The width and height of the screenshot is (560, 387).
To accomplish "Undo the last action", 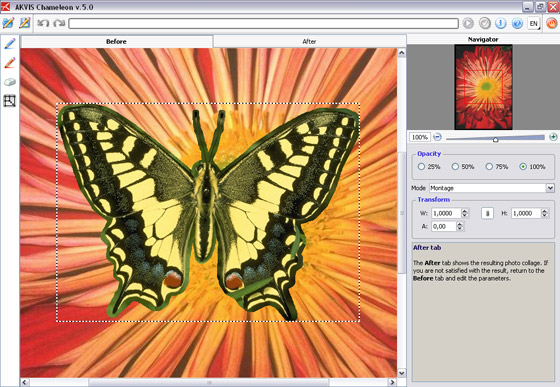I will [x=43, y=23].
